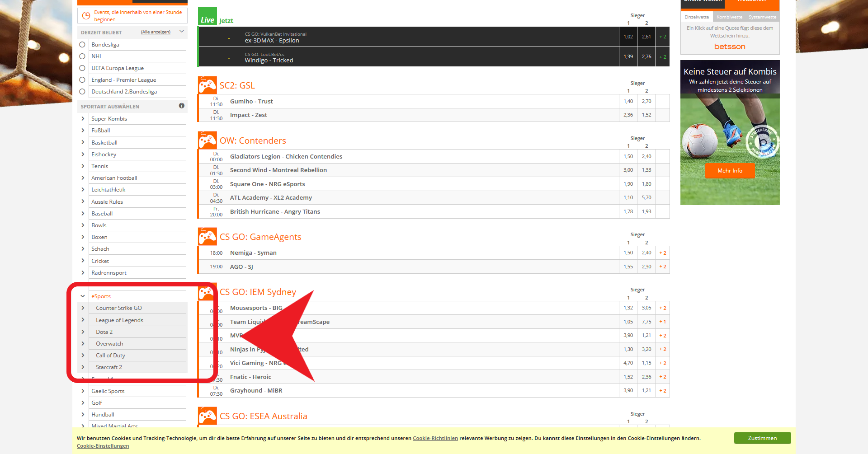Select odds 1,50 for Nemiga

[628, 253]
